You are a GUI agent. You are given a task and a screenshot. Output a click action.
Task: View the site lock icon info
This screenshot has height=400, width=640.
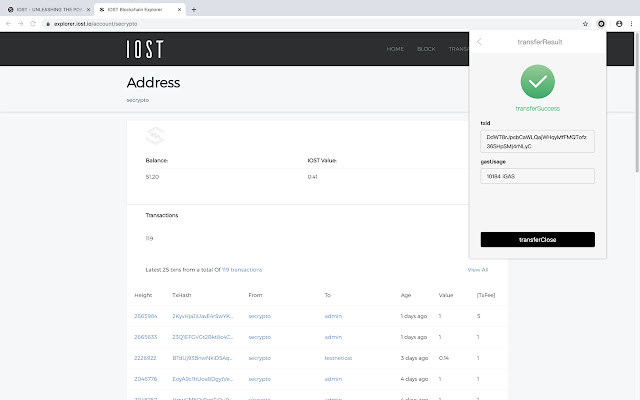[48, 24]
